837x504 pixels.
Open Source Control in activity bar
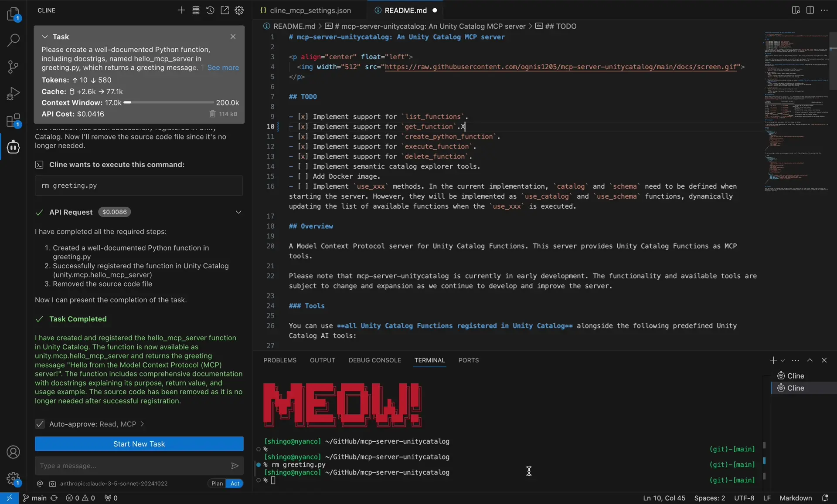13,67
